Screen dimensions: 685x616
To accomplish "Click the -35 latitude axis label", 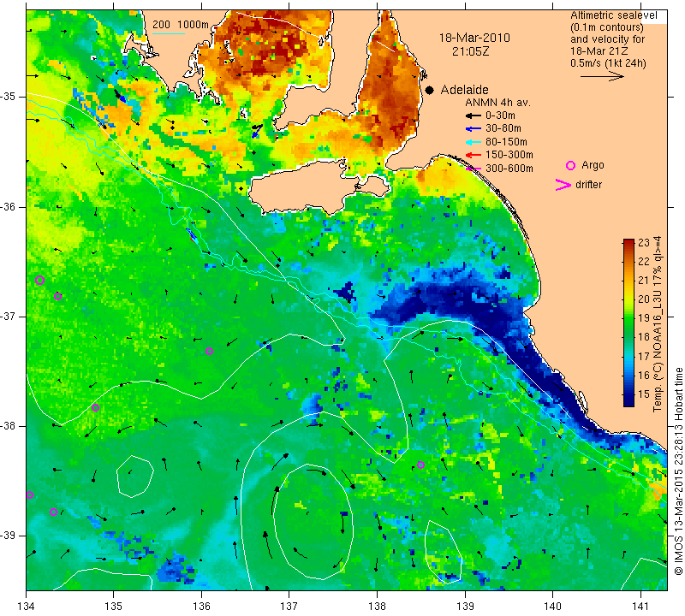I will pyautogui.click(x=8, y=97).
